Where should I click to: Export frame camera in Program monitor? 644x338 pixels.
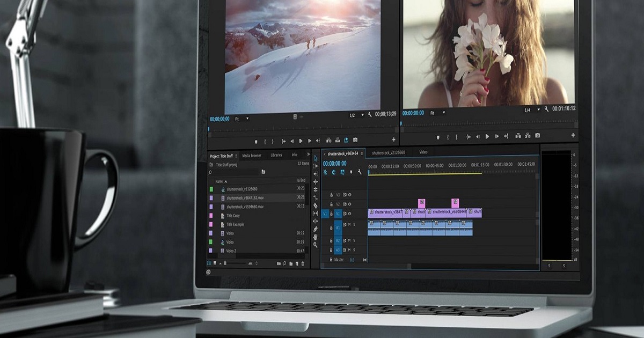click(x=537, y=136)
